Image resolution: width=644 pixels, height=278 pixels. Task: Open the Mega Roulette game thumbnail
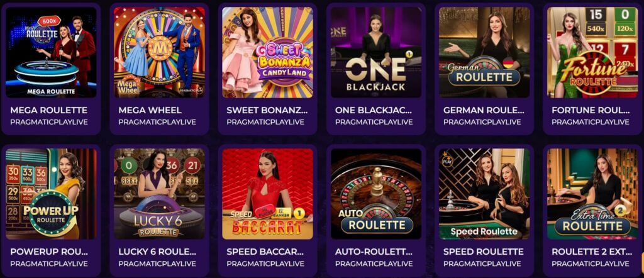tap(51, 52)
